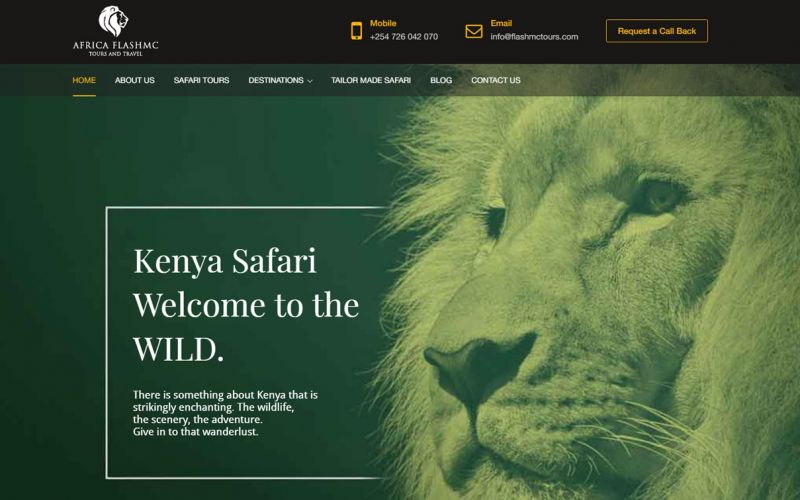This screenshot has height=500, width=800.
Task: Click the Mobile label in header
Action: click(x=383, y=23)
